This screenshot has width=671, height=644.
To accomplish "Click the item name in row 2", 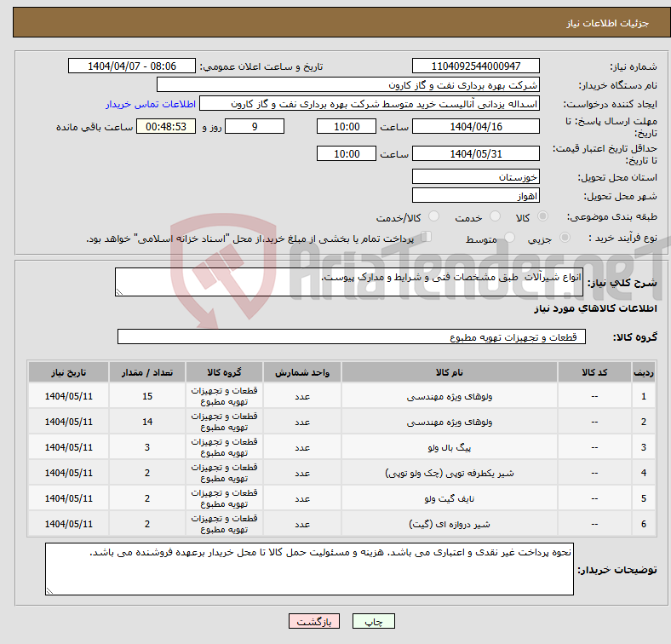I will (450, 423).
